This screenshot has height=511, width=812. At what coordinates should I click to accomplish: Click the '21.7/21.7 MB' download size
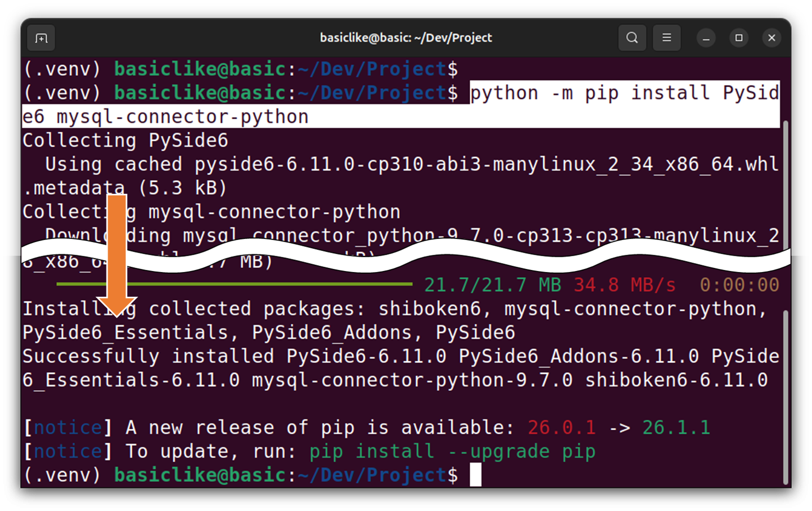click(492, 285)
